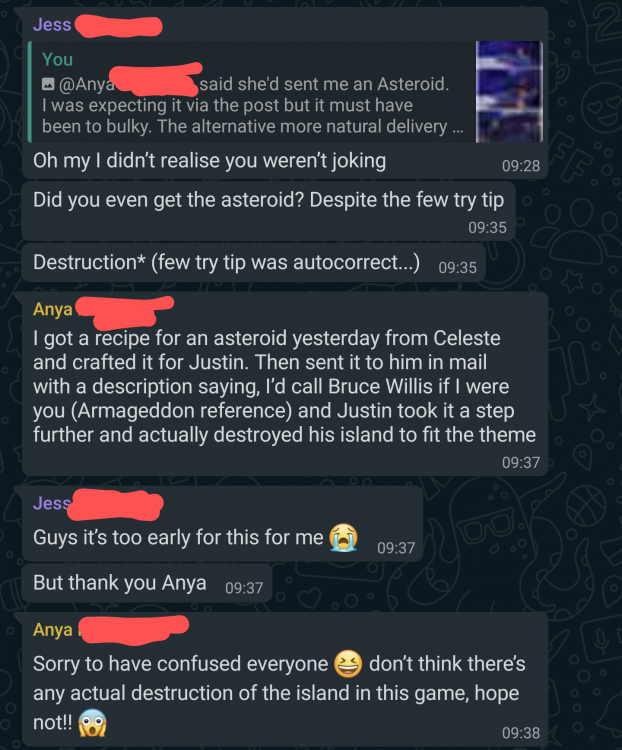622x750 pixels.
Task: Tap the screaming face emoji
Action: click(92, 723)
